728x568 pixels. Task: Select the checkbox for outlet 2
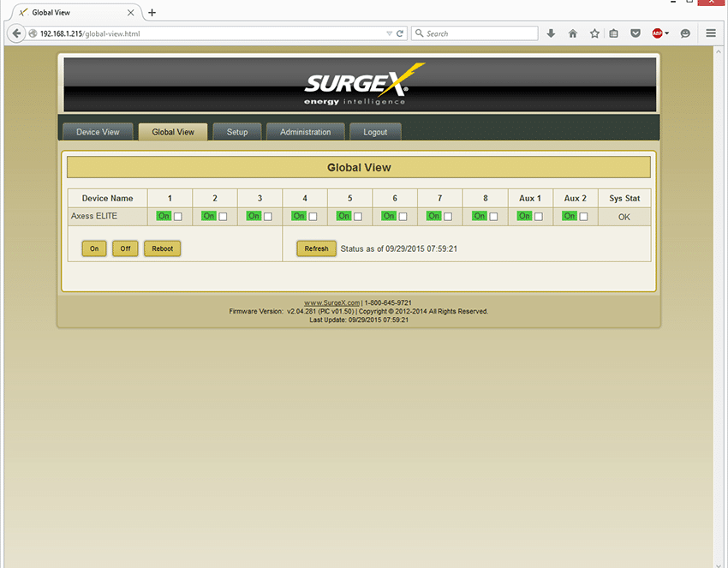click(223, 217)
